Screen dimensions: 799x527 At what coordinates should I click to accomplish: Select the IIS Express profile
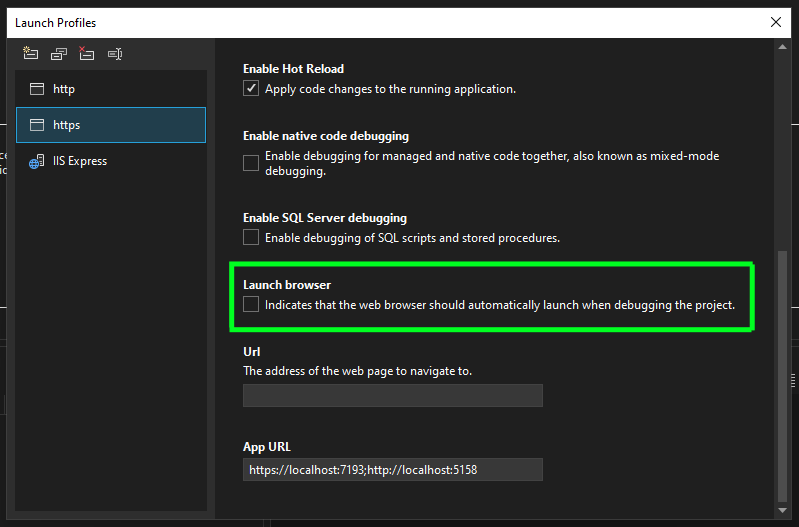point(110,161)
